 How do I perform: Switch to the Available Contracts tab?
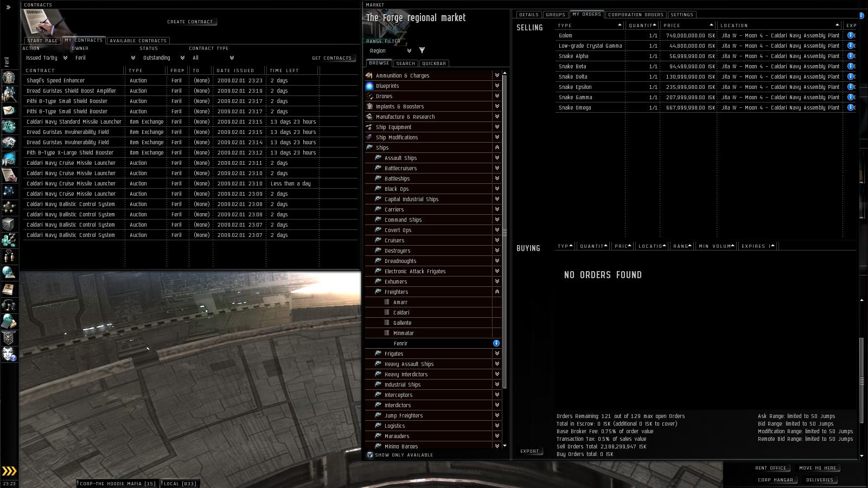[x=138, y=41]
